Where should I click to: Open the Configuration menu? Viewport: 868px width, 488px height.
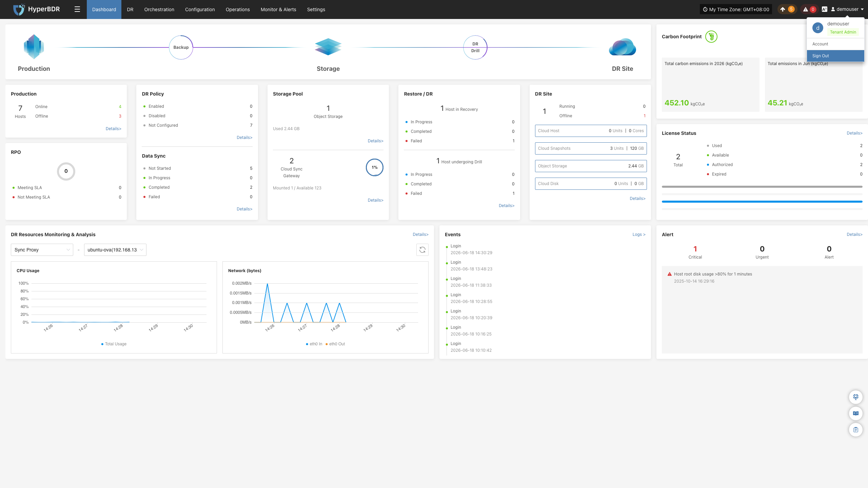(x=200, y=9)
